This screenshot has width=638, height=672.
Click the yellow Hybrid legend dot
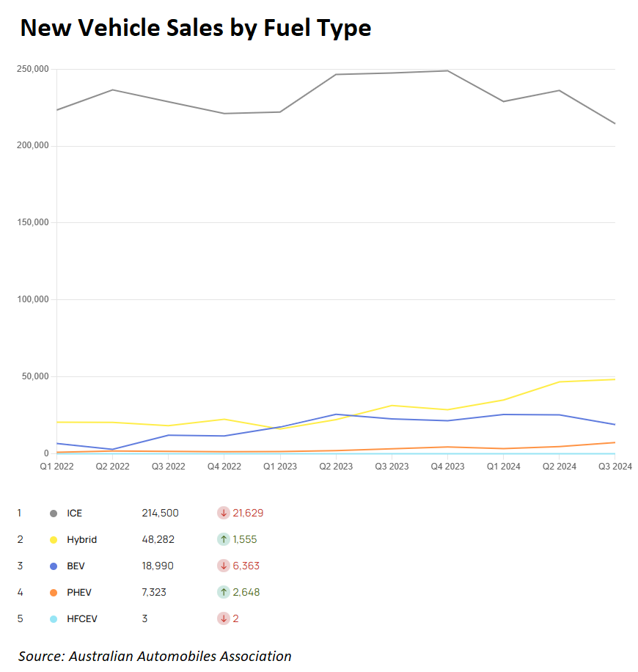(53, 540)
